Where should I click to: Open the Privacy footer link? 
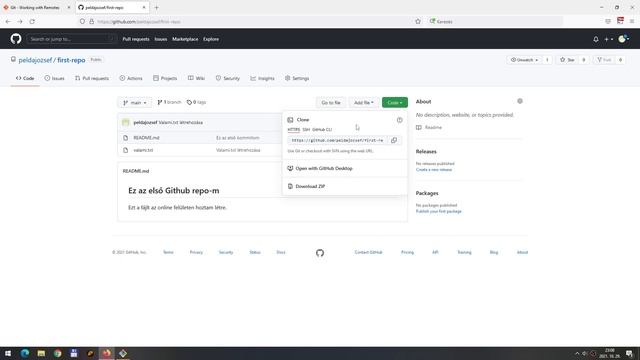(x=196, y=252)
